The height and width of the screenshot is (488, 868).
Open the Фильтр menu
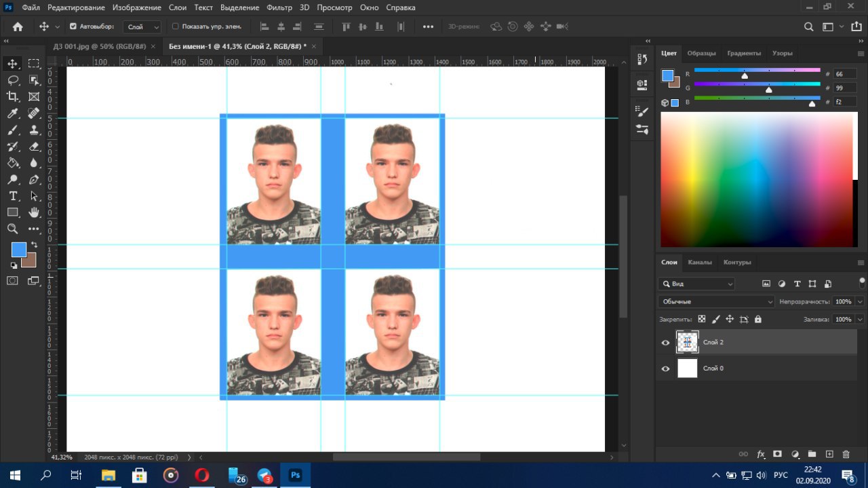click(279, 7)
